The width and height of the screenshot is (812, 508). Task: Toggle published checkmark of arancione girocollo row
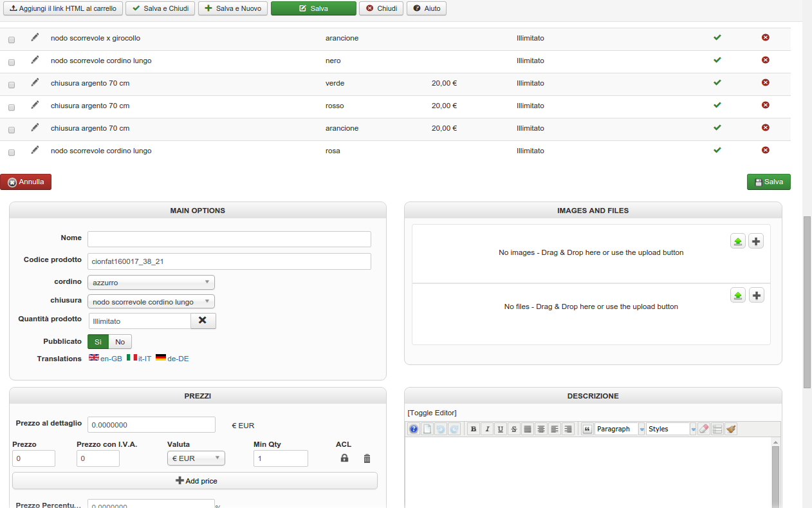(x=717, y=37)
